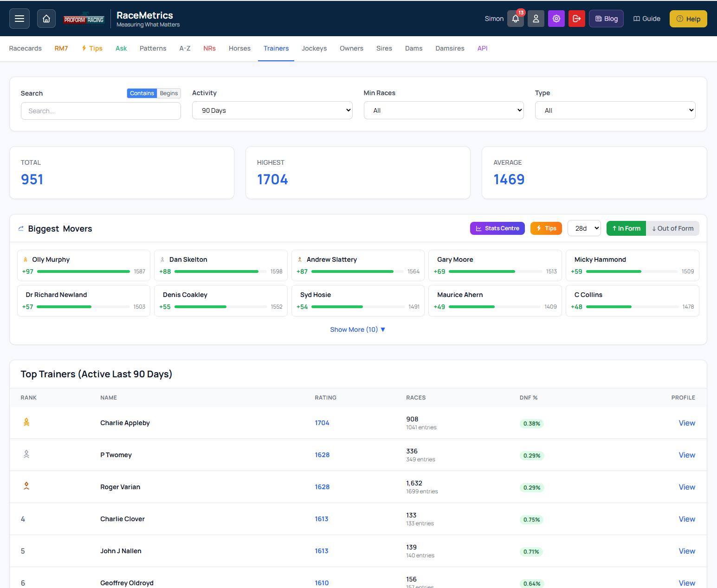Screen dimensions: 717x588
Task: Click the silver rank medal for P Twomey
Action: point(26,454)
